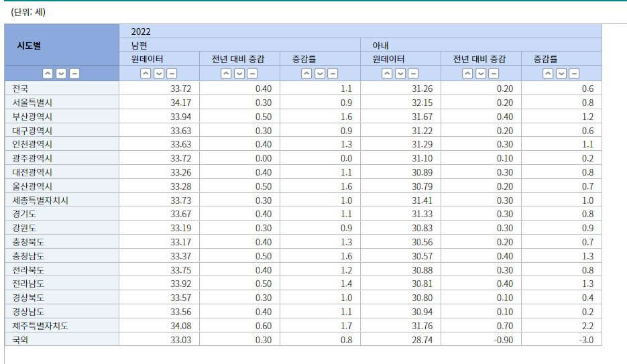The width and height of the screenshot is (627, 364).
Task: Select the 전라북도 row label
Action: pos(28,269)
